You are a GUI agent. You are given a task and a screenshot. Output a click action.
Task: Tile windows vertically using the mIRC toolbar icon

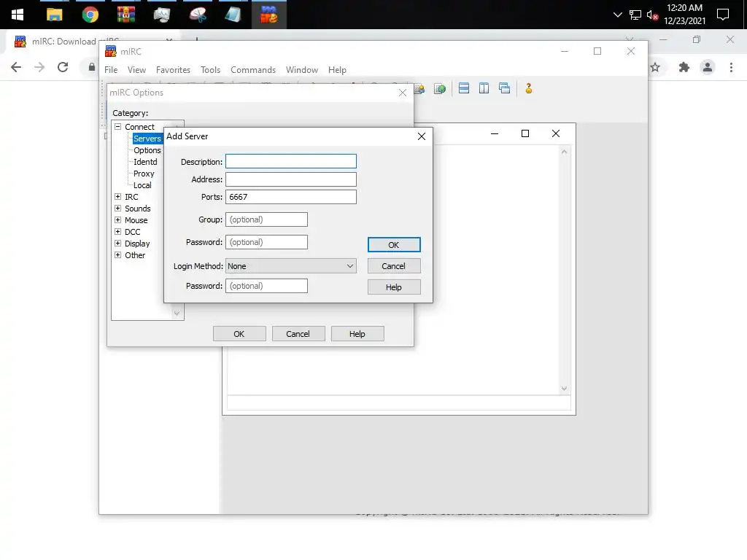click(484, 88)
